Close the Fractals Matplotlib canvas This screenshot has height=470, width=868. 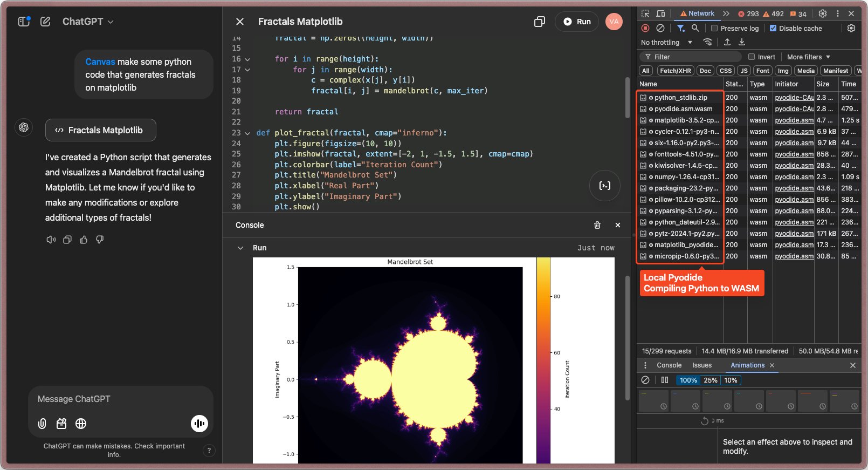(x=240, y=22)
